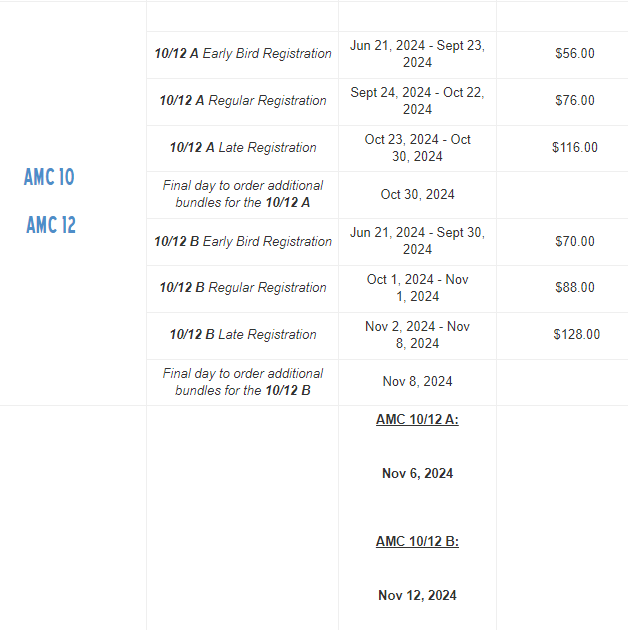Click the $76.00 regular registration price
The height and width of the screenshot is (630, 628).
tap(575, 100)
